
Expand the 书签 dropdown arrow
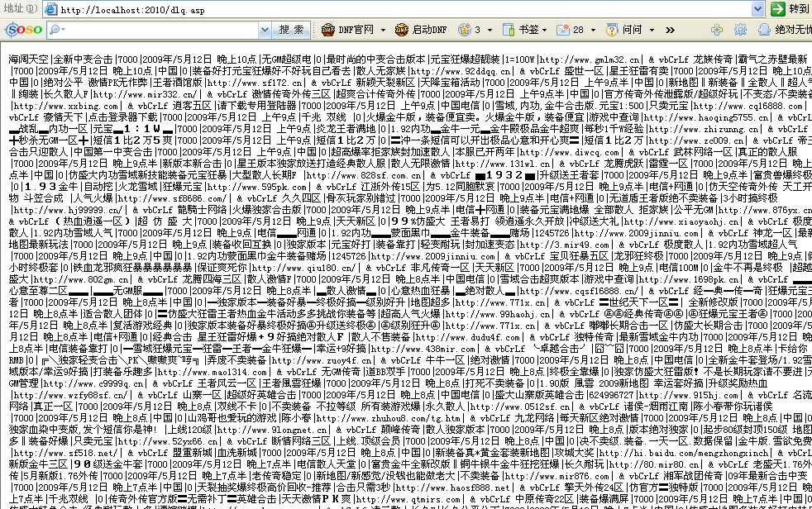pos(545,30)
